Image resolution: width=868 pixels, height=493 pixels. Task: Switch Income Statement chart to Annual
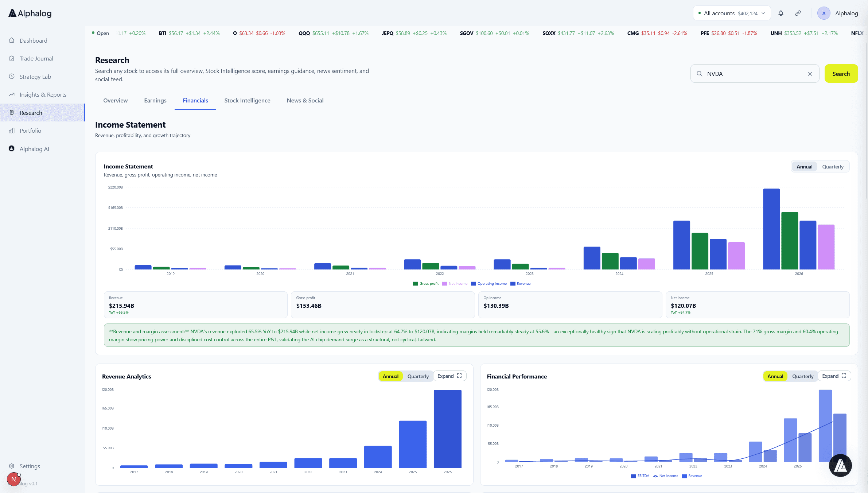[804, 167]
